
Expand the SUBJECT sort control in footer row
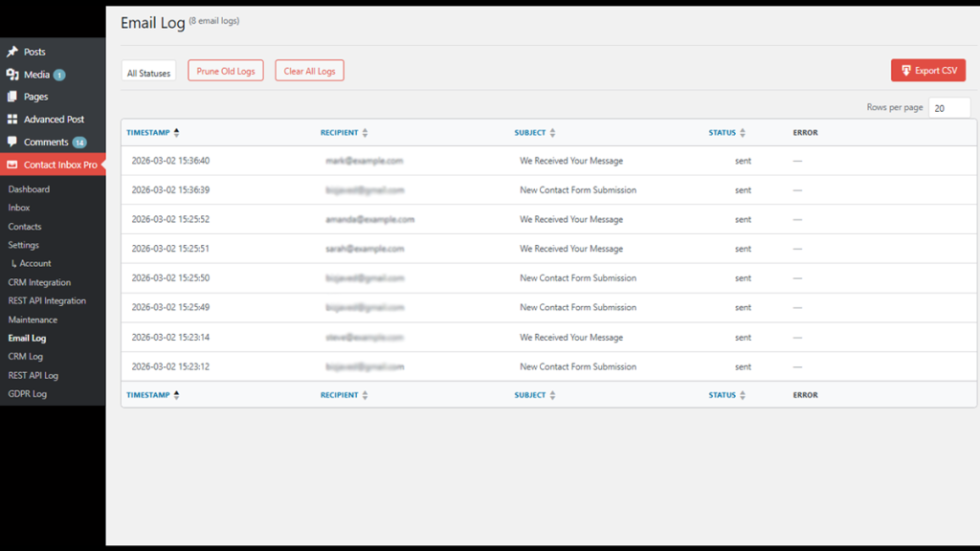coord(552,394)
